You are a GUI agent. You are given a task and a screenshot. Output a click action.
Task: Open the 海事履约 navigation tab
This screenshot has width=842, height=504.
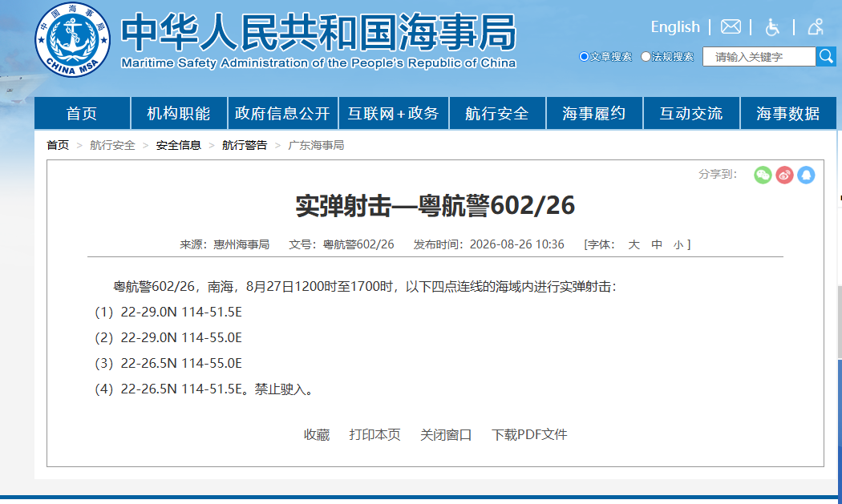594,113
